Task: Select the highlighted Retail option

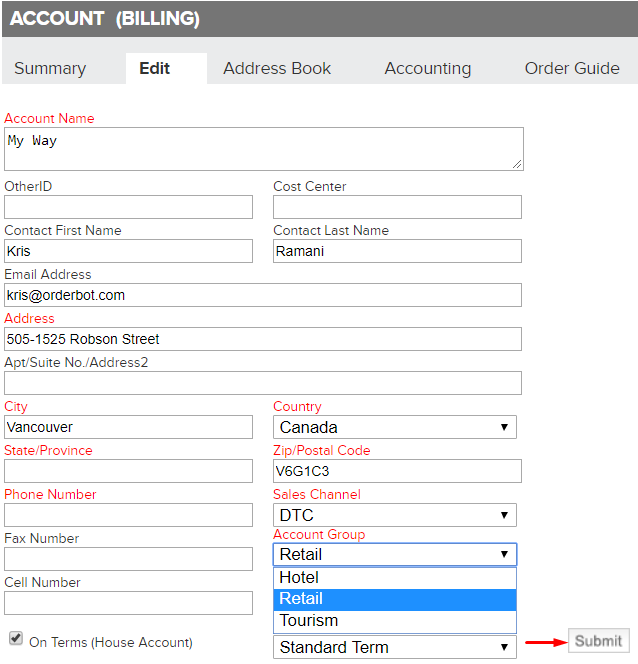Action: point(395,599)
